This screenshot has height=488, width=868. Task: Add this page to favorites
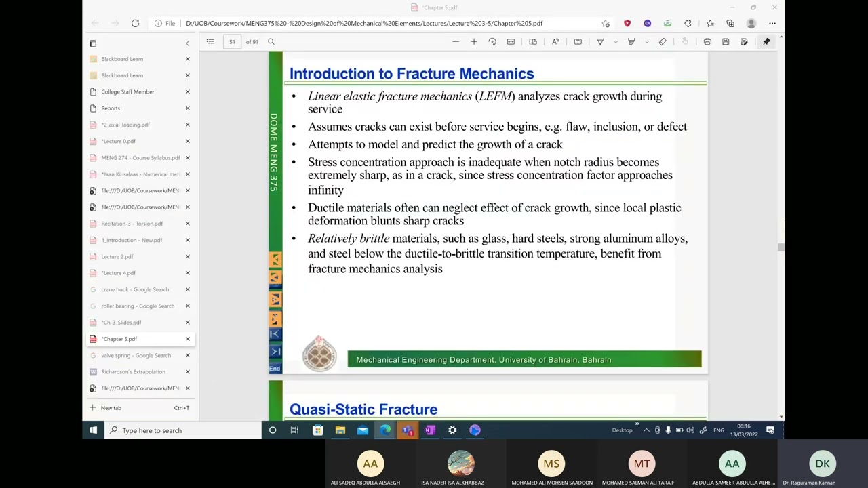606,23
